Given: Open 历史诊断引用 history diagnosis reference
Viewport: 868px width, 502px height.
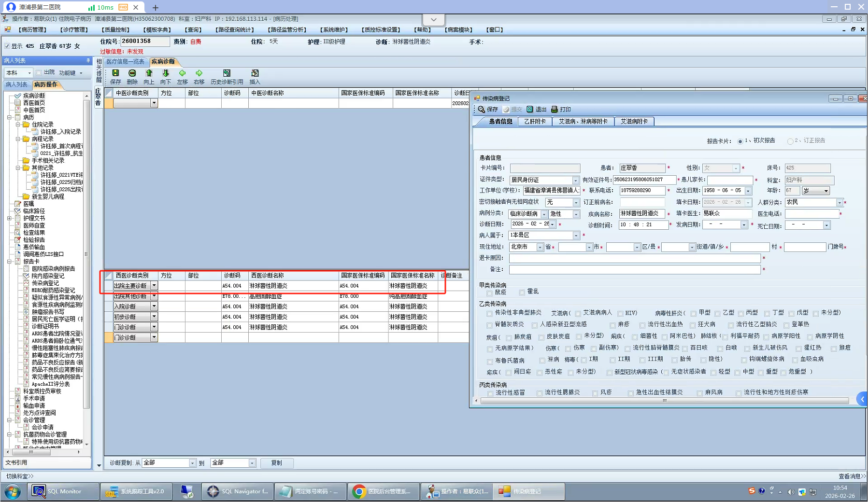Looking at the screenshot, I should click(227, 73).
